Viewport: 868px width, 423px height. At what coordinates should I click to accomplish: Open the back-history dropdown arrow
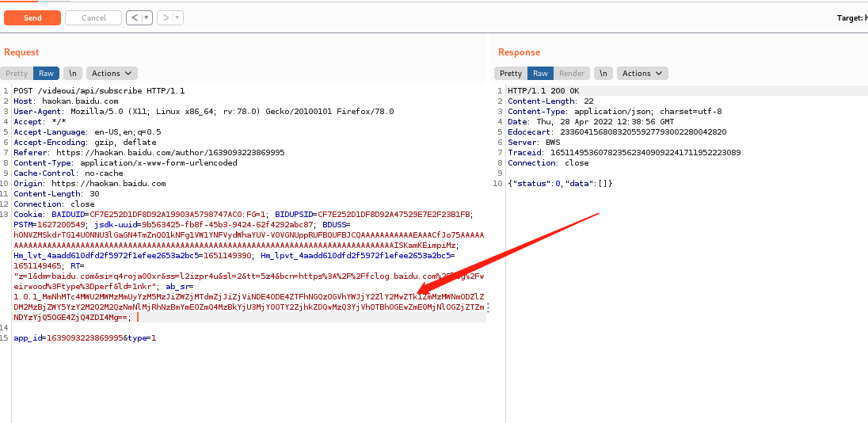(x=147, y=17)
